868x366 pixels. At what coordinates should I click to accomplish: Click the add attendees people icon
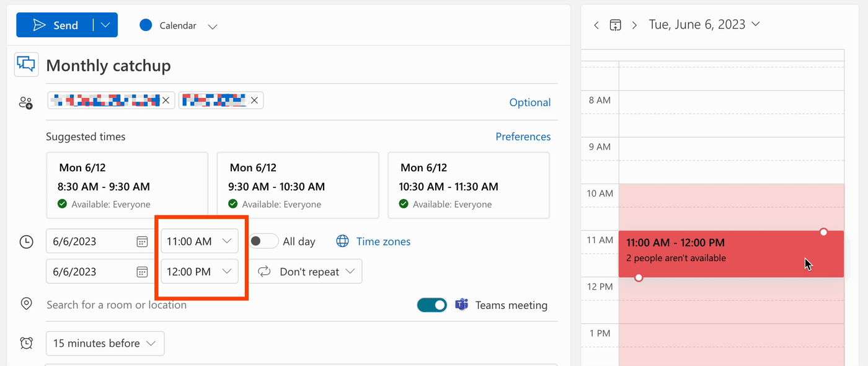(x=25, y=103)
